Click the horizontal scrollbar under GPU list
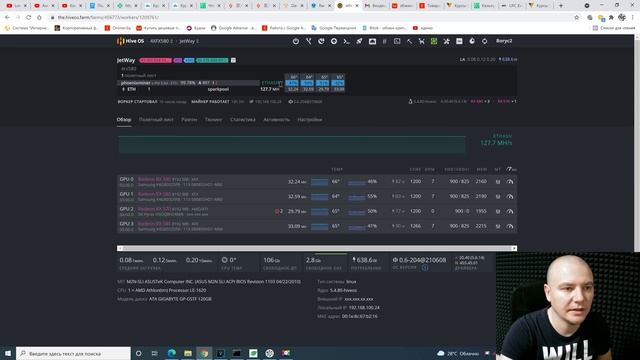Image resolution: width=640 pixels, height=360 pixels. coord(317,248)
